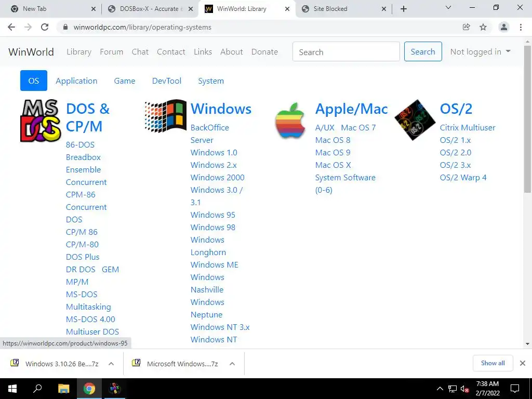
Task: Open Forum in WinWorld navbar
Action: coord(111,52)
